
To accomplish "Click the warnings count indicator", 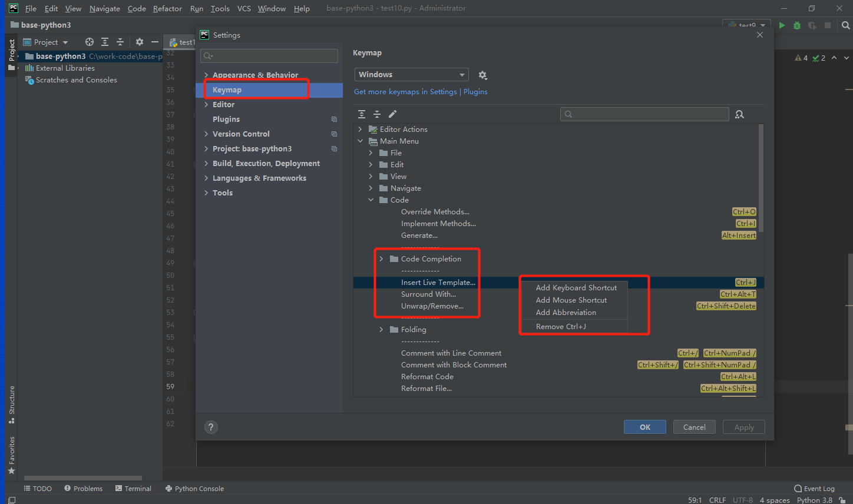I will (x=801, y=58).
